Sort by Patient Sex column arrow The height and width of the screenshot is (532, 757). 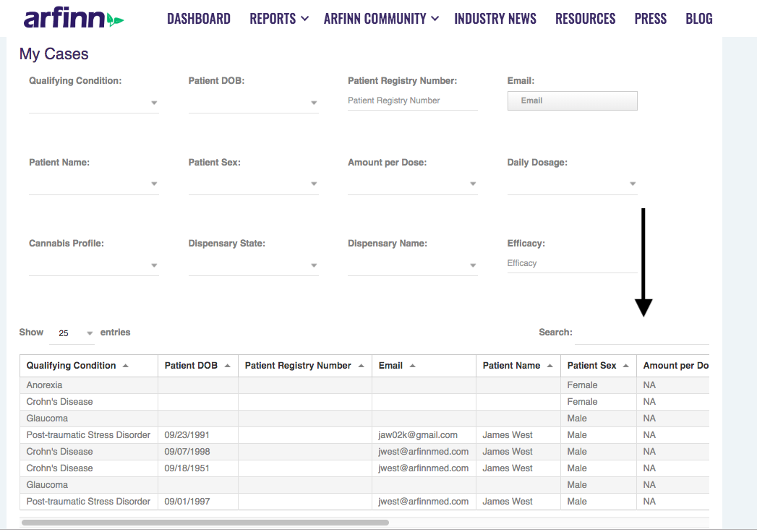pyautogui.click(x=626, y=366)
